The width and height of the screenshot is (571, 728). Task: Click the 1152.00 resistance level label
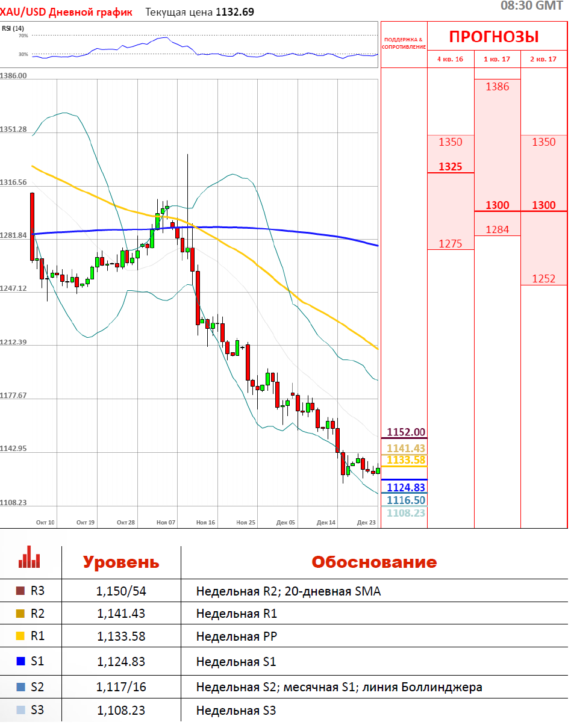click(405, 432)
